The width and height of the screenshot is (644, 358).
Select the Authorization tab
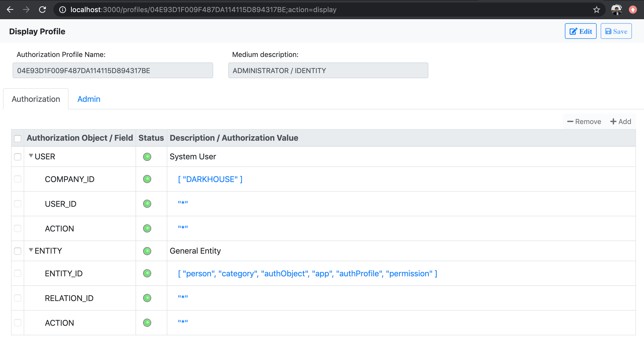[x=36, y=99]
